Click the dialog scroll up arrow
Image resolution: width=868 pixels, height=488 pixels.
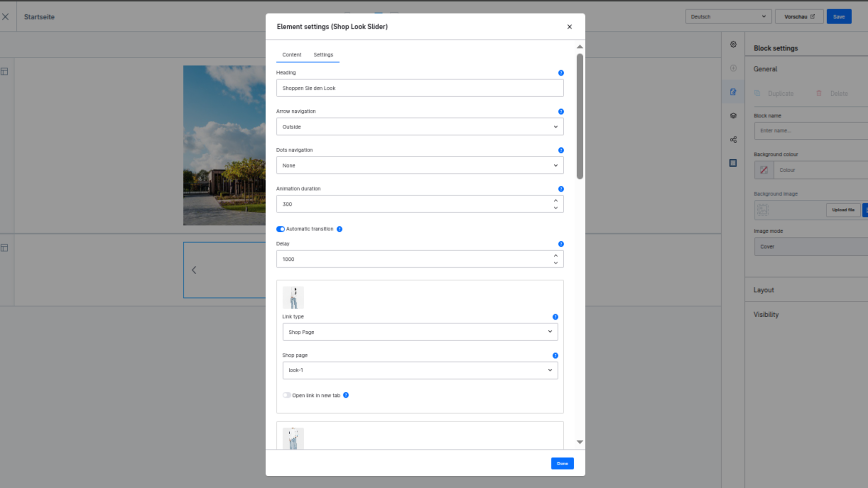(580, 47)
